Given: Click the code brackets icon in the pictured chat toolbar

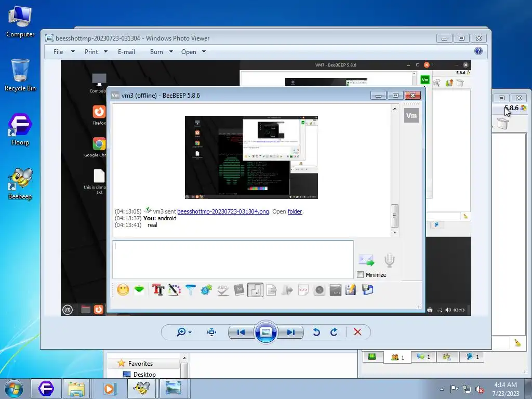Looking at the screenshot, I should coord(303,290).
